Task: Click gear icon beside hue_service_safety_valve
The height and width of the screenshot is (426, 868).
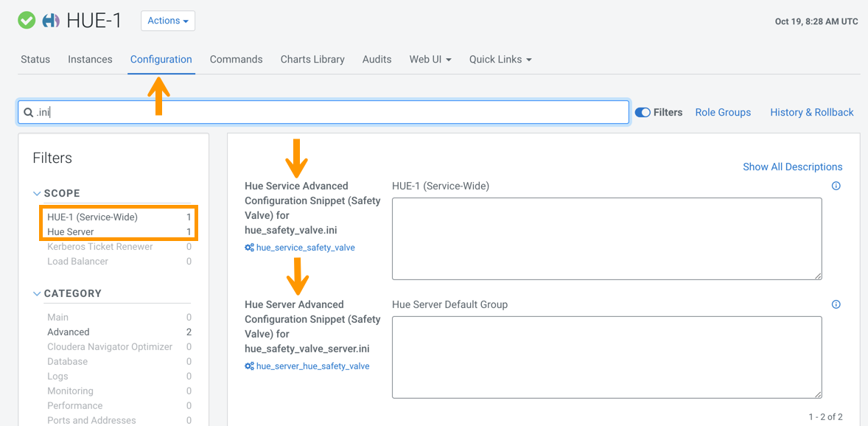Action: [x=249, y=248]
